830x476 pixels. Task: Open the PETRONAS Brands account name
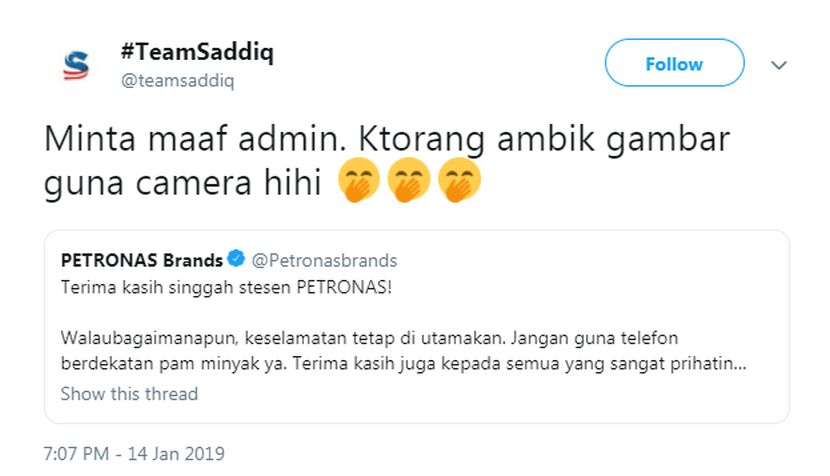(x=142, y=260)
